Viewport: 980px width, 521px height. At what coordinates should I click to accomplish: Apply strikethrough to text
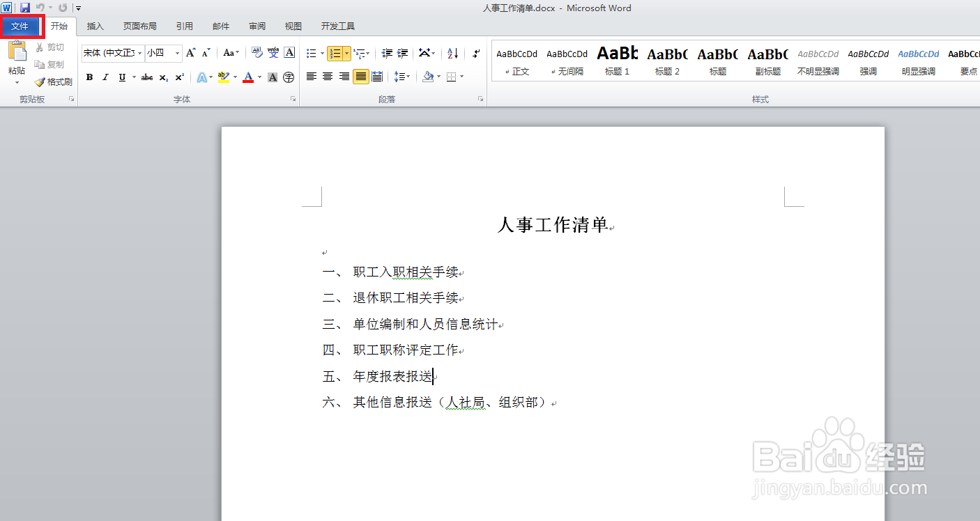[146, 77]
